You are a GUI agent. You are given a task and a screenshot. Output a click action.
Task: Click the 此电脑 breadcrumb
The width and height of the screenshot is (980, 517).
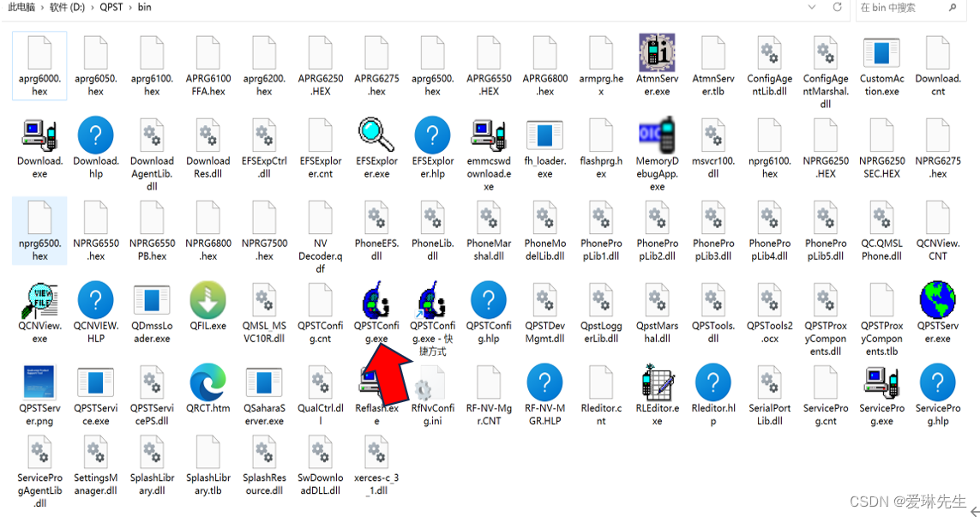click(21, 8)
